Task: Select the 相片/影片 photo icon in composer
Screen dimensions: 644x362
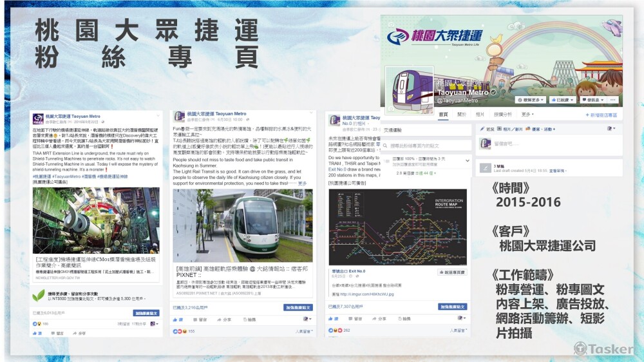Action: 500,129
